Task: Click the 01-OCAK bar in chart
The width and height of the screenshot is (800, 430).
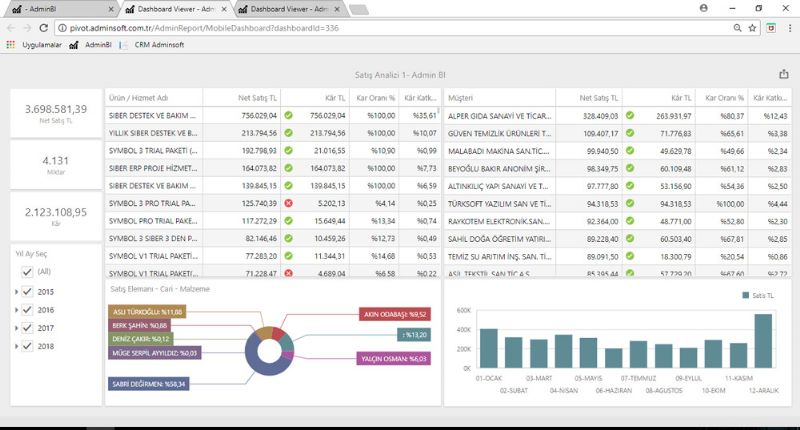Action: click(x=488, y=348)
